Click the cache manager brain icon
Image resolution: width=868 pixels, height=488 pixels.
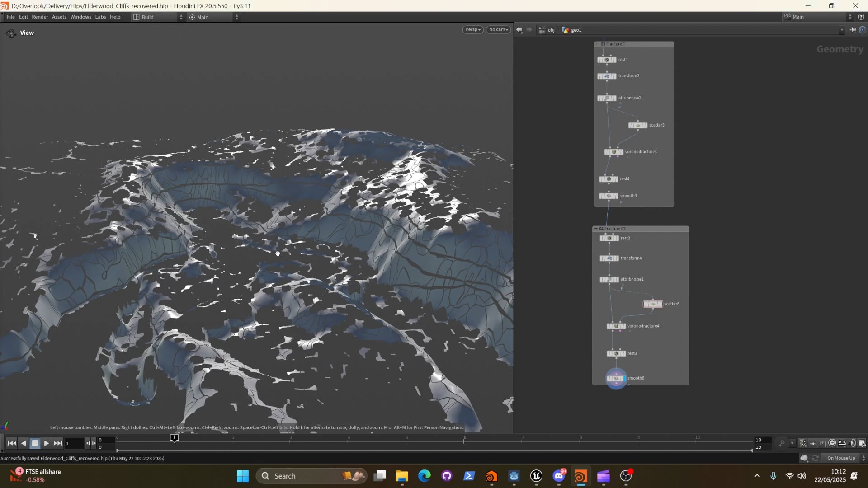point(804,458)
